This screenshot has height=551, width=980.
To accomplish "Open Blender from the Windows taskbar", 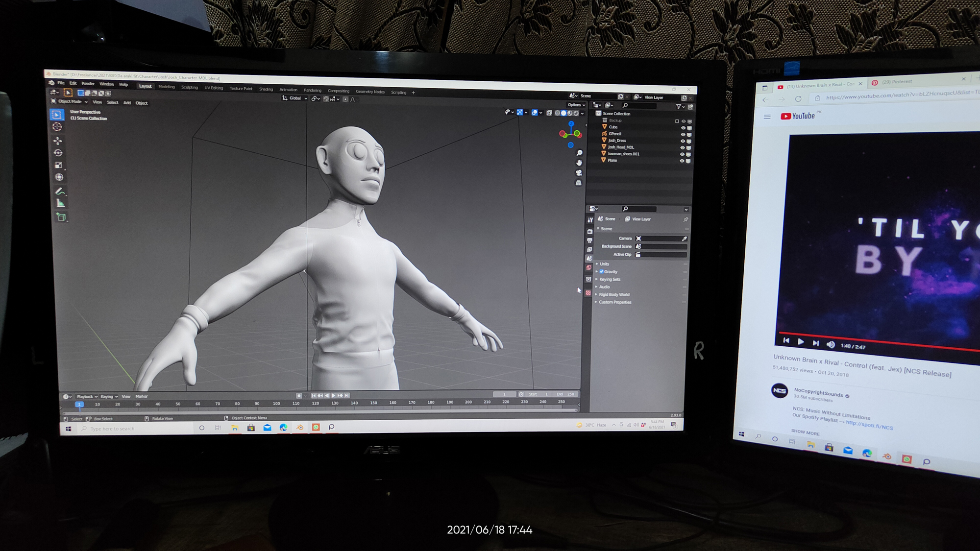I will pyautogui.click(x=299, y=428).
